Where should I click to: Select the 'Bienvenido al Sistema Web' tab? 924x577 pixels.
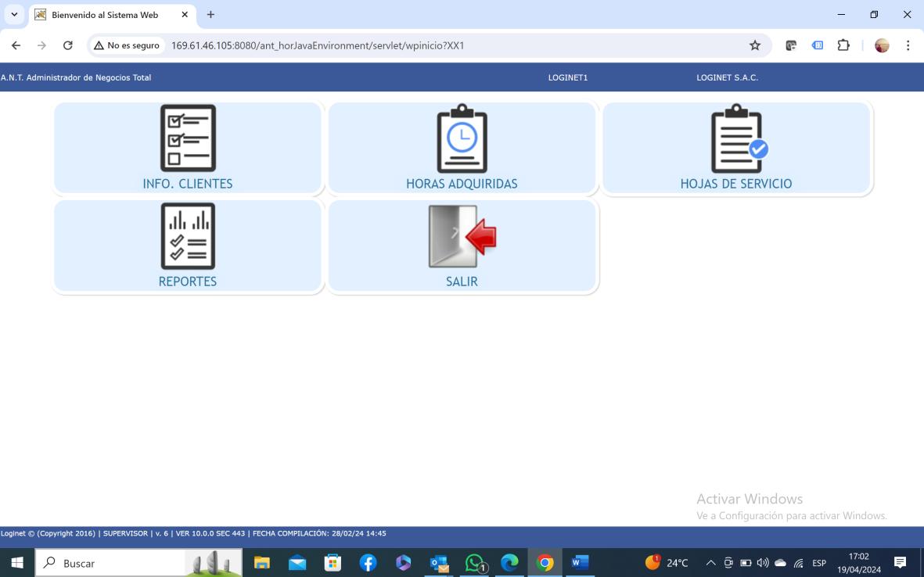(x=105, y=15)
